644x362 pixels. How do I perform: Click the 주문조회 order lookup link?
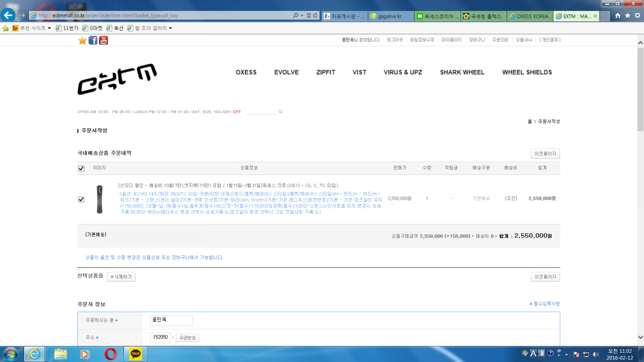[500, 40]
